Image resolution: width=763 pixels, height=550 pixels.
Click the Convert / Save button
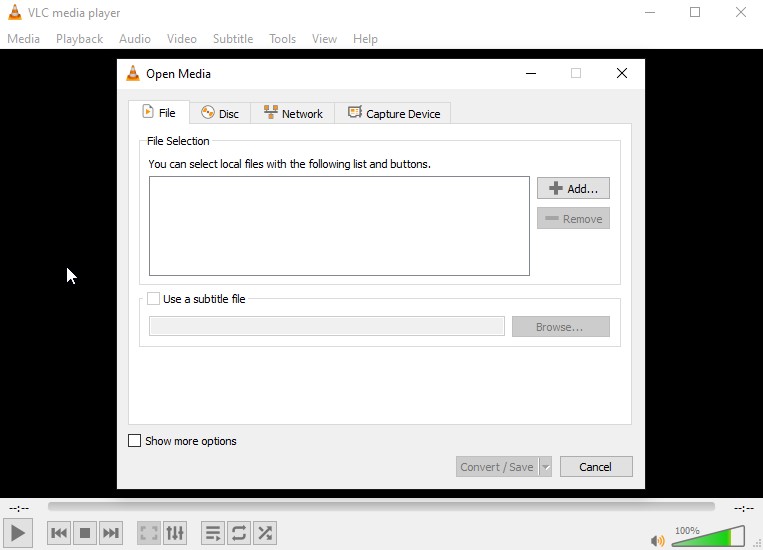pos(497,467)
